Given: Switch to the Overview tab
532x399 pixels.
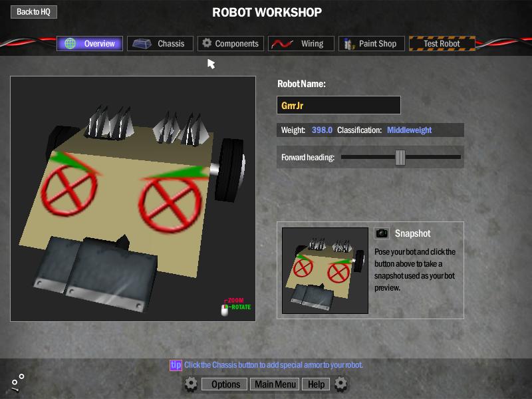Looking at the screenshot, I should [x=90, y=43].
